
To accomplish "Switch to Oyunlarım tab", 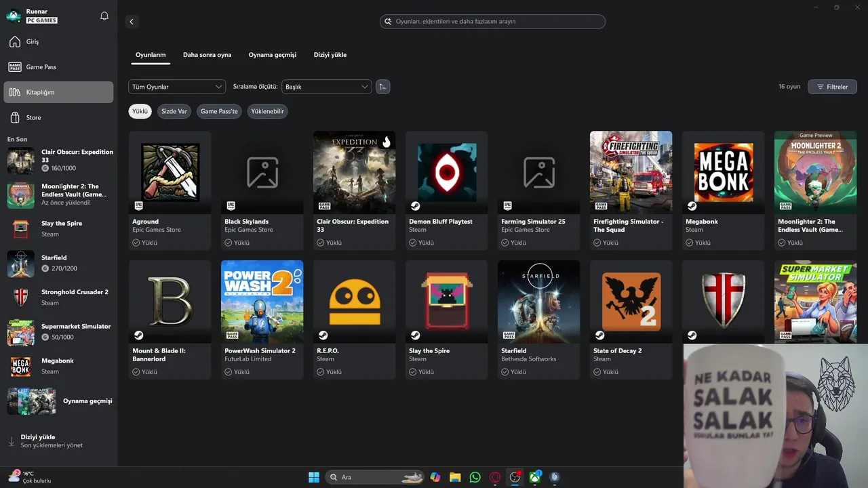I will click(x=151, y=55).
